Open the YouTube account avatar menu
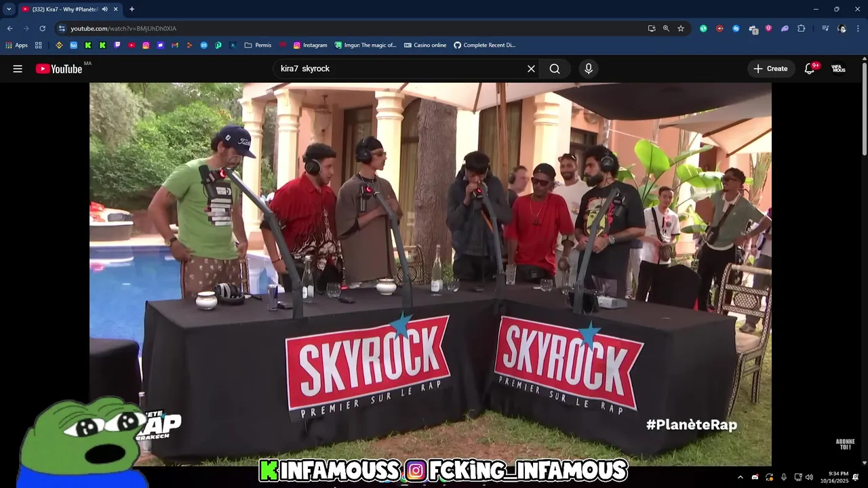868x488 pixels. (839, 68)
